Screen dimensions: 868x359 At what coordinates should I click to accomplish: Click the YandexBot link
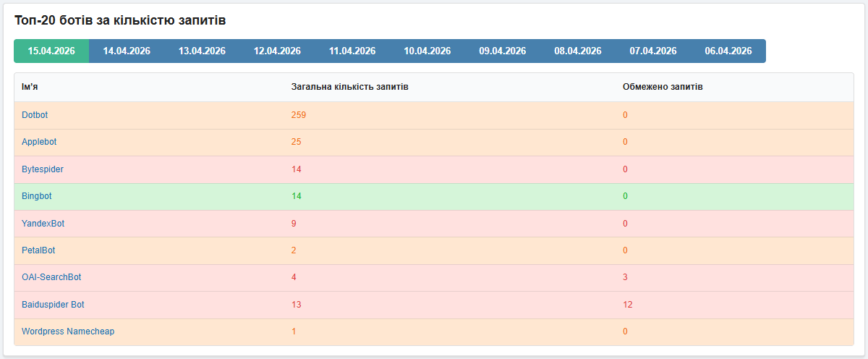(x=43, y=224)
